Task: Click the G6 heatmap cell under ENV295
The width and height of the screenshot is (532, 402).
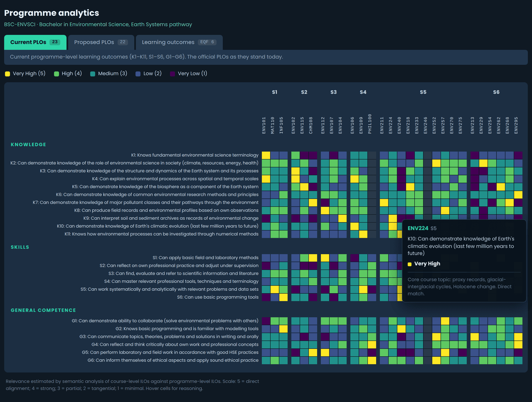Action: [518, 360]
